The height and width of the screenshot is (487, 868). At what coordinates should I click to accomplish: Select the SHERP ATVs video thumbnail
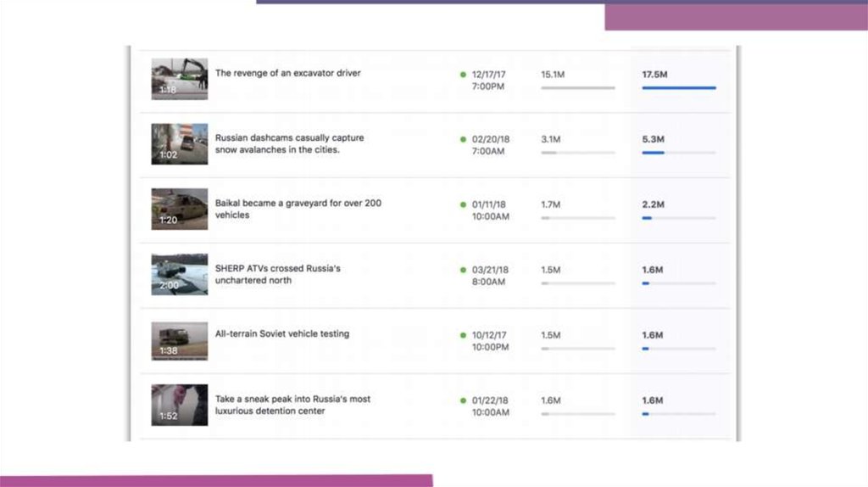(179, 274)
